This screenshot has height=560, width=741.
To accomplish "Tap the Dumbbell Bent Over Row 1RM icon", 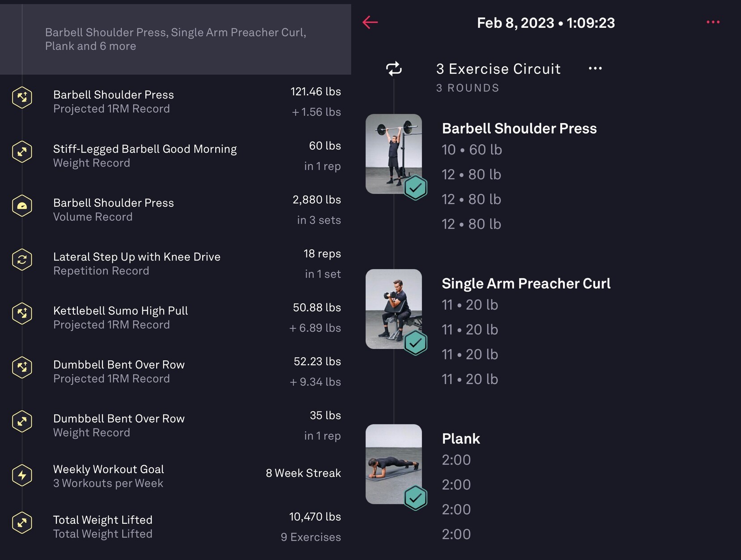I will tap(22, 368).
